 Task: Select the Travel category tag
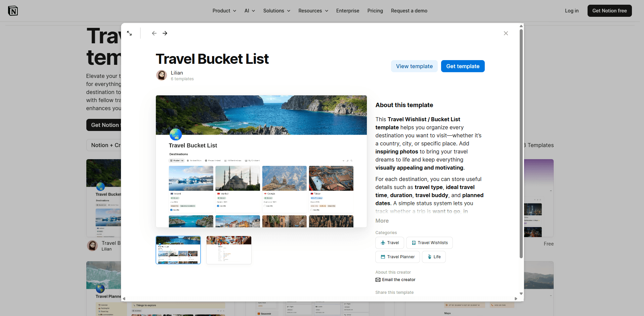389,243
